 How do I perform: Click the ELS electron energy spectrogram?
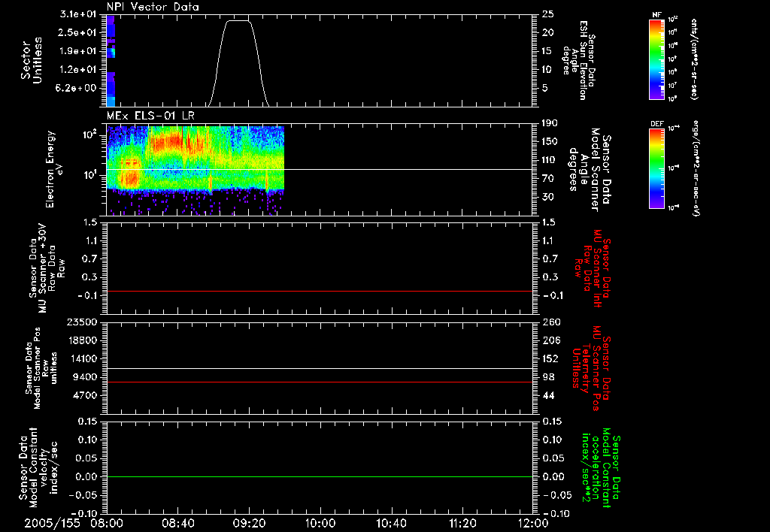point(196,169)
